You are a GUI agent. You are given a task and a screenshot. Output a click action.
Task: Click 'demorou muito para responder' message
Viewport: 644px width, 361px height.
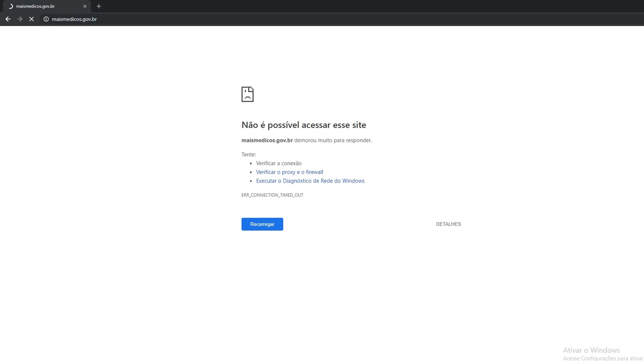[333, 140]
